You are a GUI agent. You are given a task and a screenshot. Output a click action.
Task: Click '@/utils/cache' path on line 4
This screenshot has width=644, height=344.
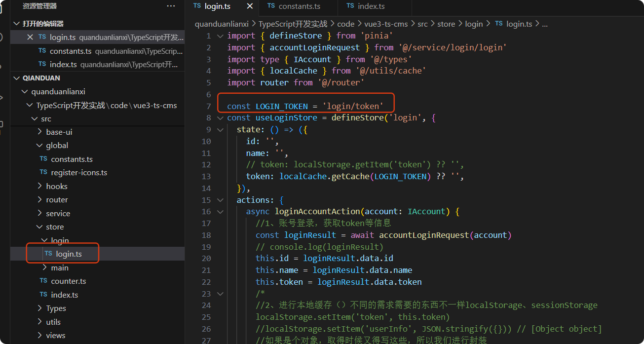391,71
